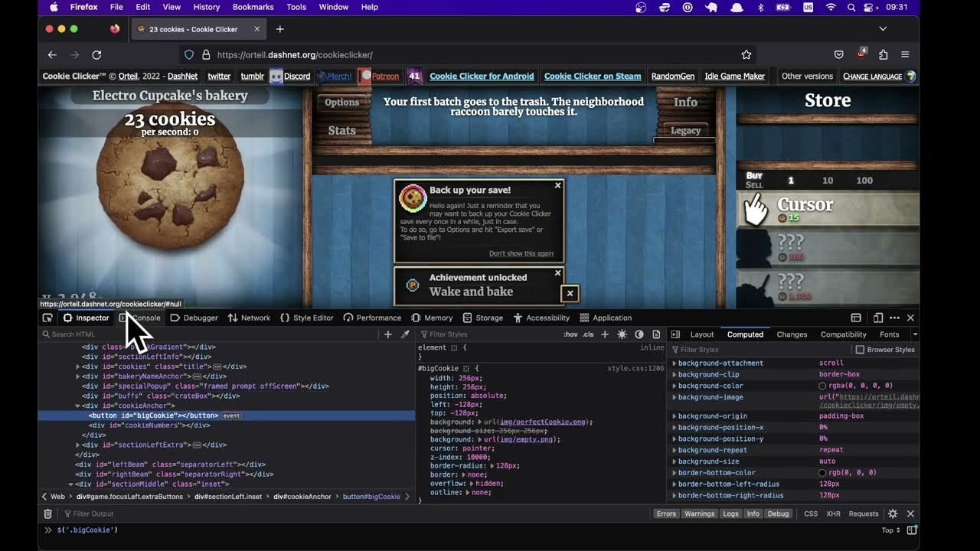Viewport: 980px width, 551px height.
Task: Open the sidebar tabs overflow dropdown
Action: (914, 334)
